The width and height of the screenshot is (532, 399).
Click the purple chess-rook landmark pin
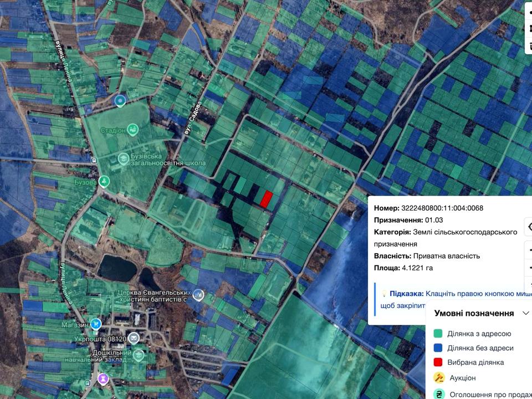(x=103, y=378)
